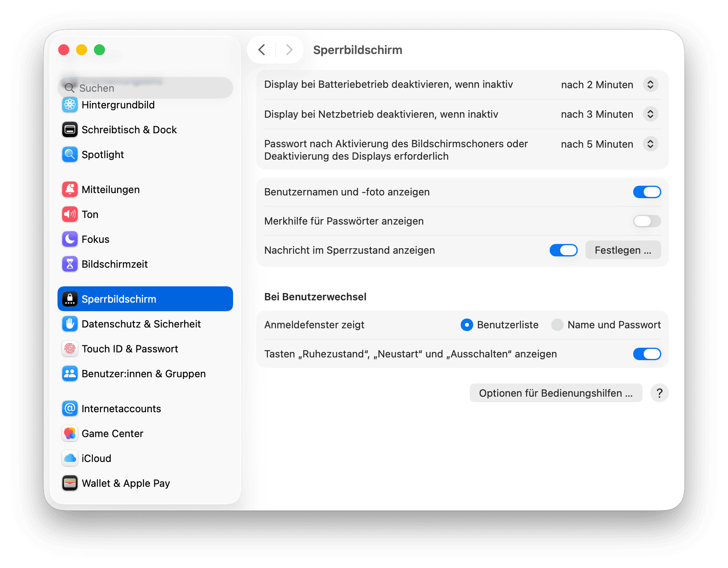Viewport: 728px width, 568px height.
Task: Open Optionen für Bedienungshilfen …
Action: click(x=556, y=393)
